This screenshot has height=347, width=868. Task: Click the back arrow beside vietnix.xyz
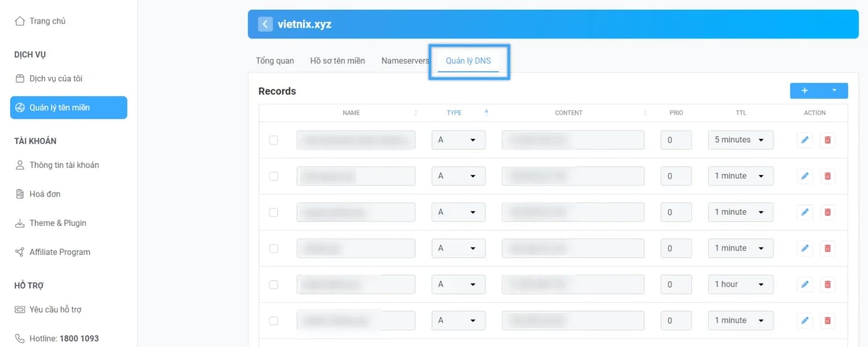point(265,24)
